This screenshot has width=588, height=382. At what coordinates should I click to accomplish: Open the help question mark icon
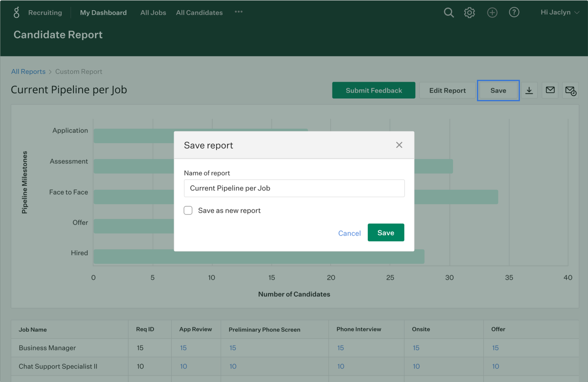(514, 13)
